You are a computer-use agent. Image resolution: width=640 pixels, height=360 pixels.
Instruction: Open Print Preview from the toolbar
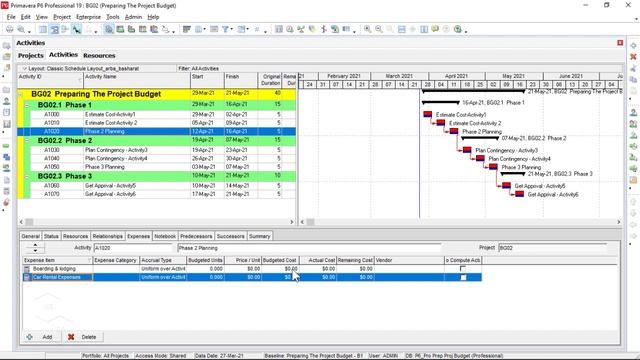point(21,29)
